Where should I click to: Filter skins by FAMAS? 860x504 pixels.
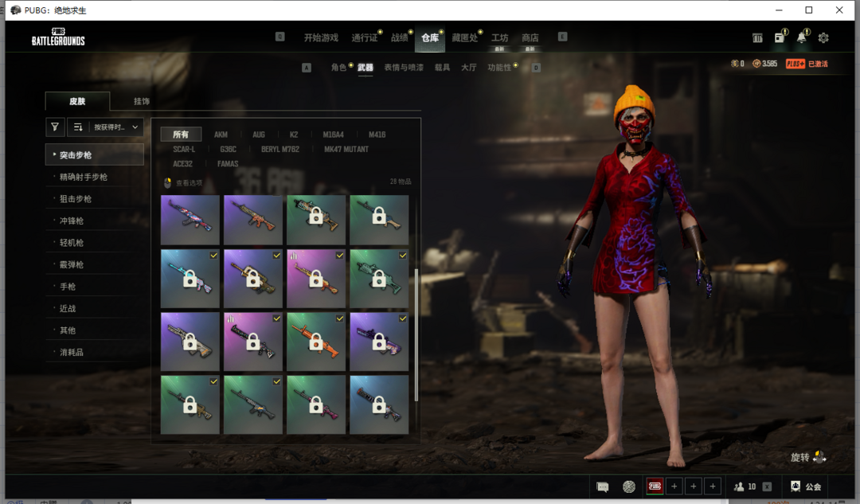228,163
